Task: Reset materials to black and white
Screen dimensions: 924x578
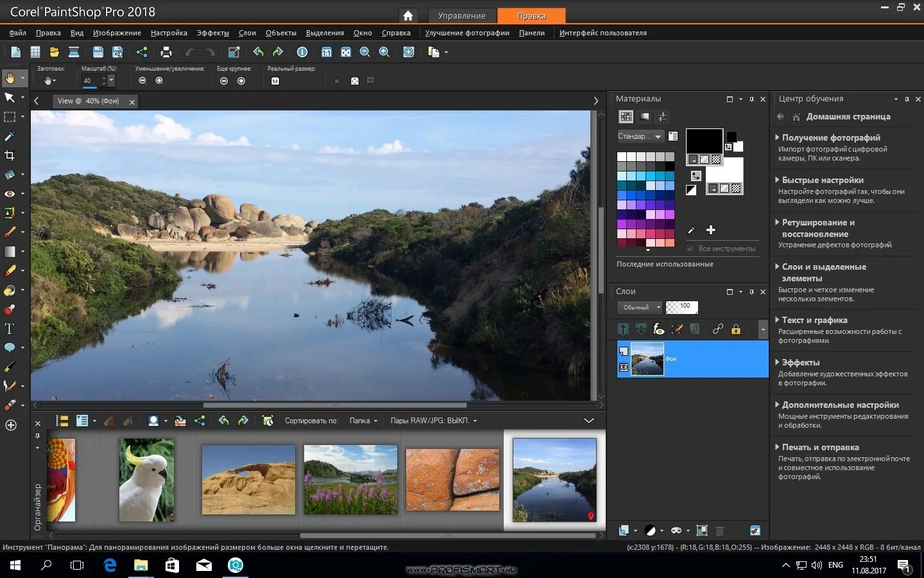Action: pyautogui.click(x=691, y=190)
